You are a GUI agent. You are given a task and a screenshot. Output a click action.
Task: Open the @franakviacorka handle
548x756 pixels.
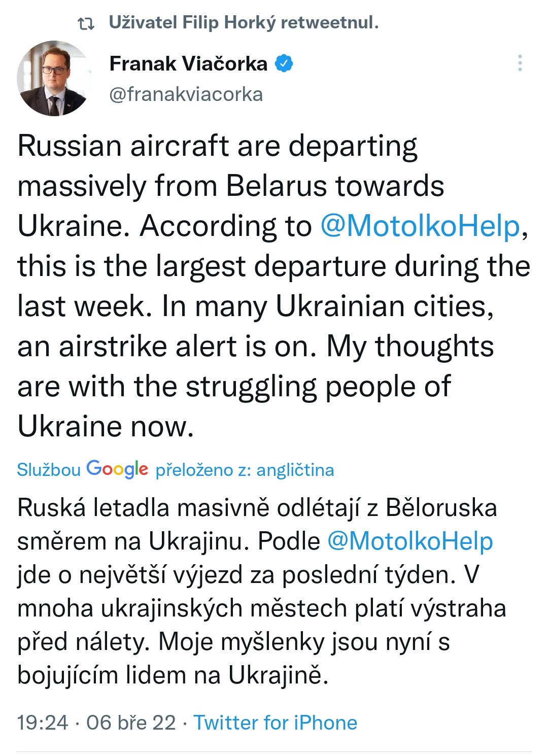186,94
